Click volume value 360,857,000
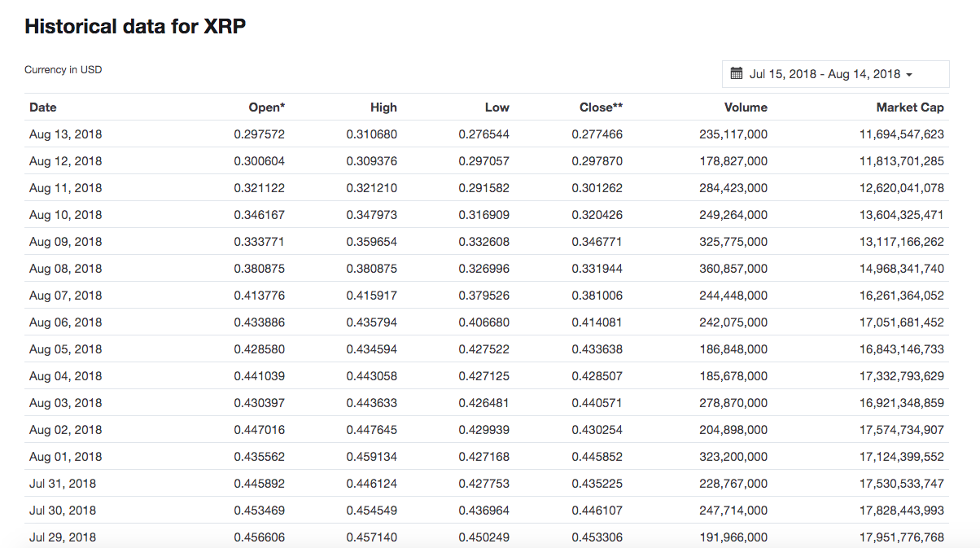 click(x=733, y=269)
